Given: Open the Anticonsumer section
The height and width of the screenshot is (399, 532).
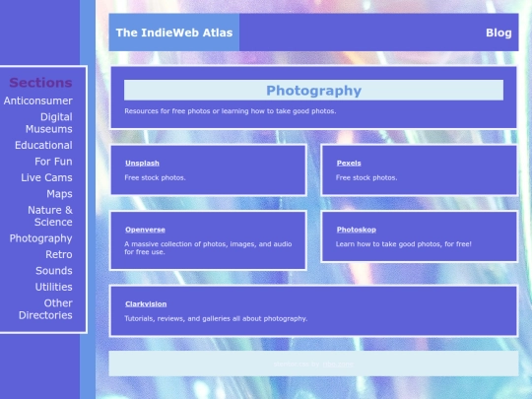Looking at the screenshot, I should 38,100.
